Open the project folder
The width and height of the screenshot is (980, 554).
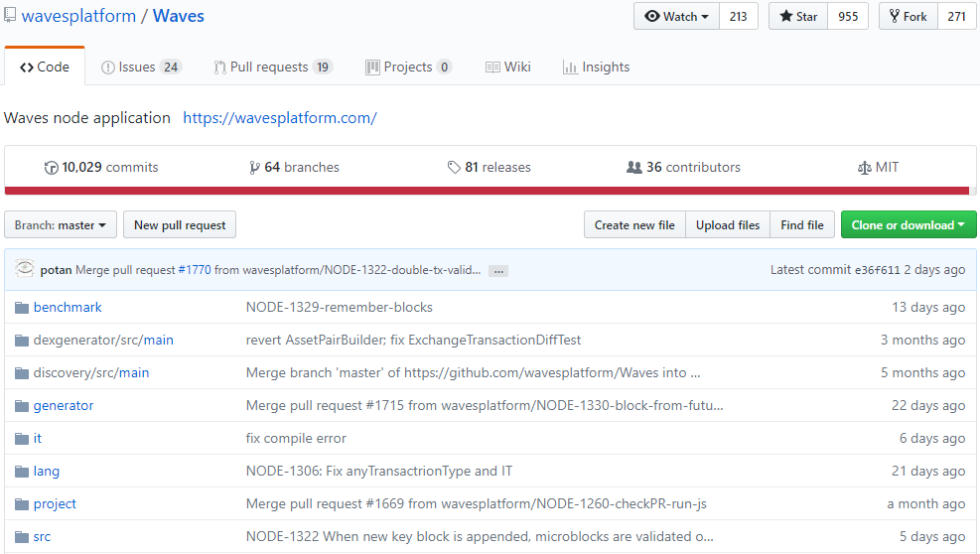click(55, 504)
